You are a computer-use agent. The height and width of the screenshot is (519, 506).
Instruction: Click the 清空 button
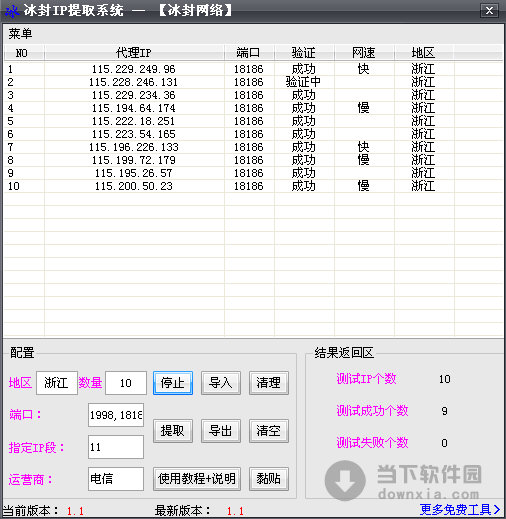pyautogui.click(x=269, y=431)
